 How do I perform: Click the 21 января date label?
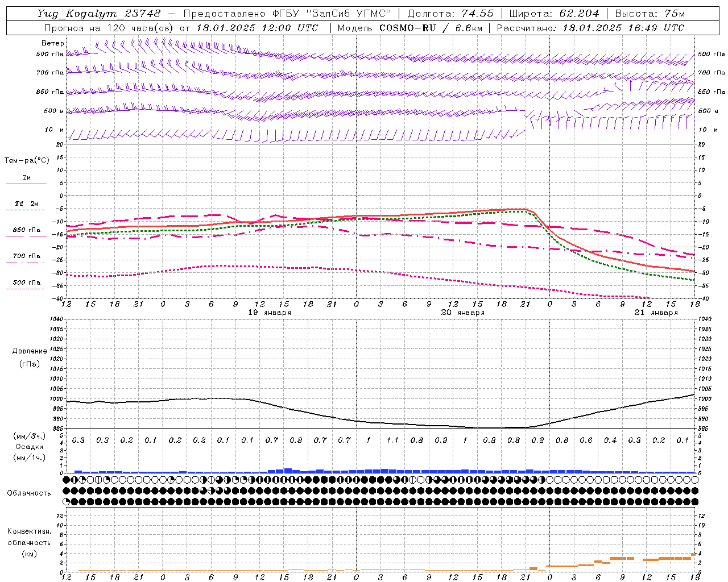pyautogui.click(x=656, y=313)
